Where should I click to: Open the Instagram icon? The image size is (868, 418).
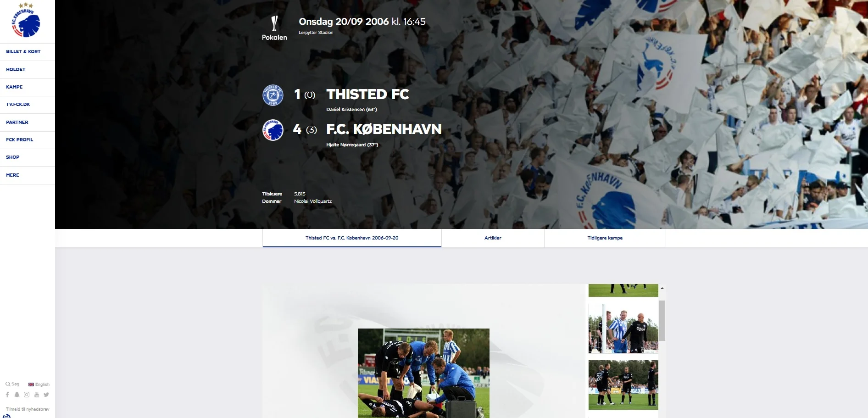(x=27, y=395)
